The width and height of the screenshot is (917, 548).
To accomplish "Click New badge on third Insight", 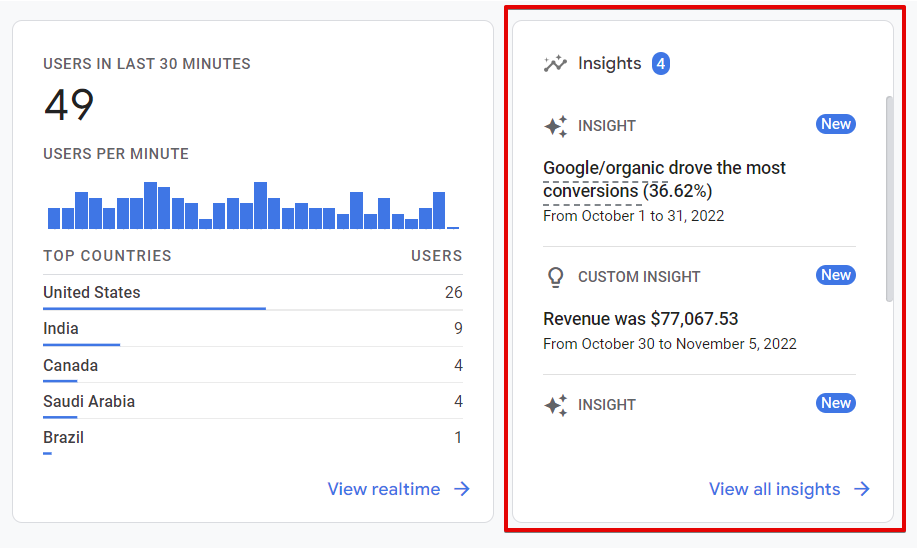I will point(836,403).
